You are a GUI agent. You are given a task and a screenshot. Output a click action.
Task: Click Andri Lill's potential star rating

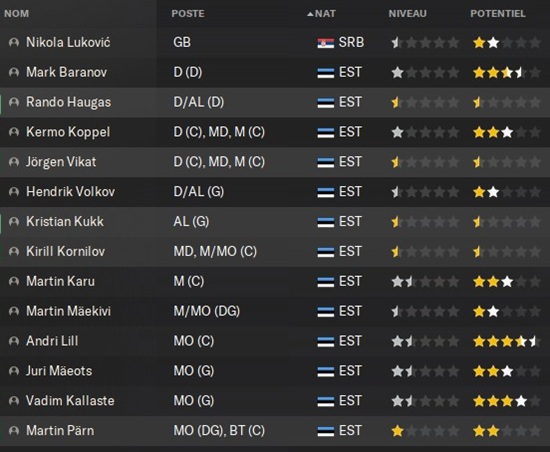tap(507, 341)
